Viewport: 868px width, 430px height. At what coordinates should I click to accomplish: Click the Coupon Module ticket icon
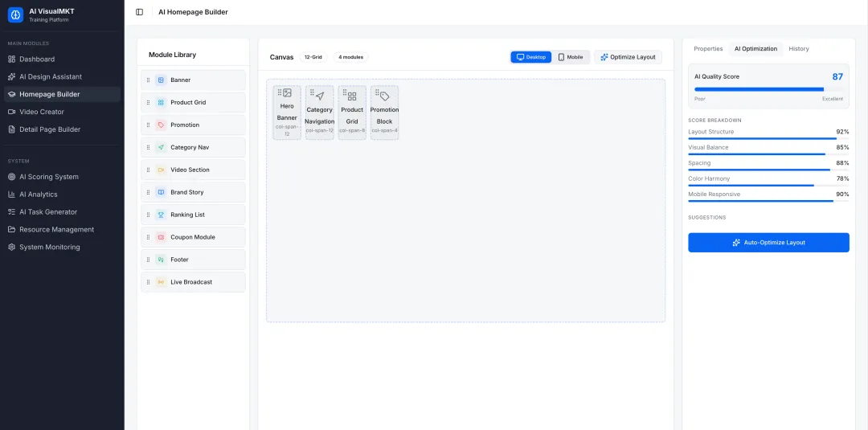point(161,237)
